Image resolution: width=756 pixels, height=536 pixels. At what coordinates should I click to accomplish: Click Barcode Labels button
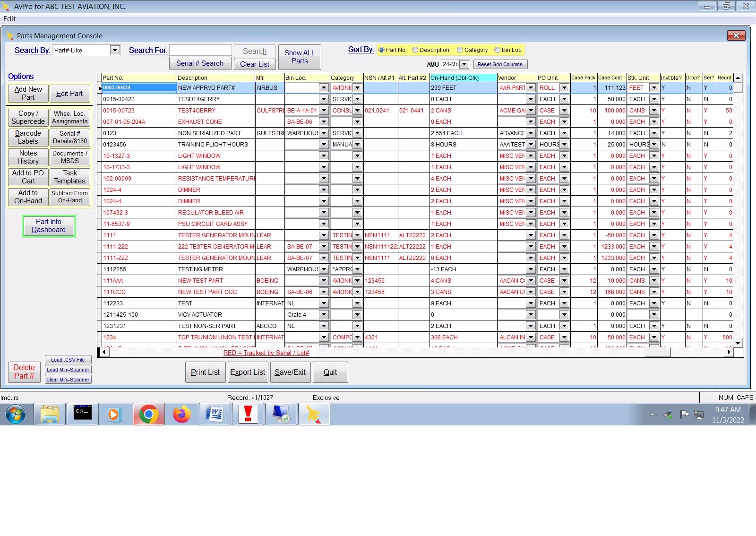[28, 137]
